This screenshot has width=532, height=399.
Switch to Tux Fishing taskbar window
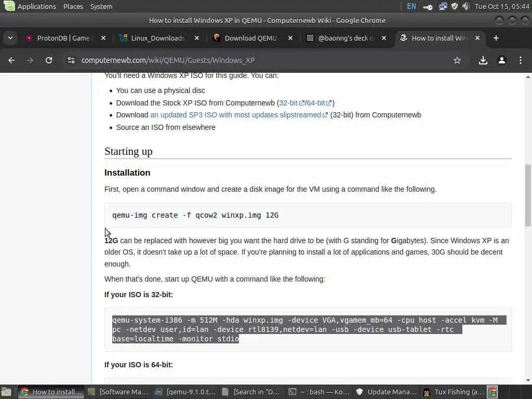(x=453, y=392)
